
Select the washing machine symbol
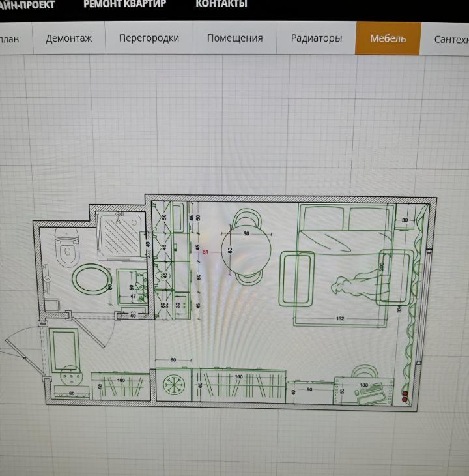click(174, 383)
